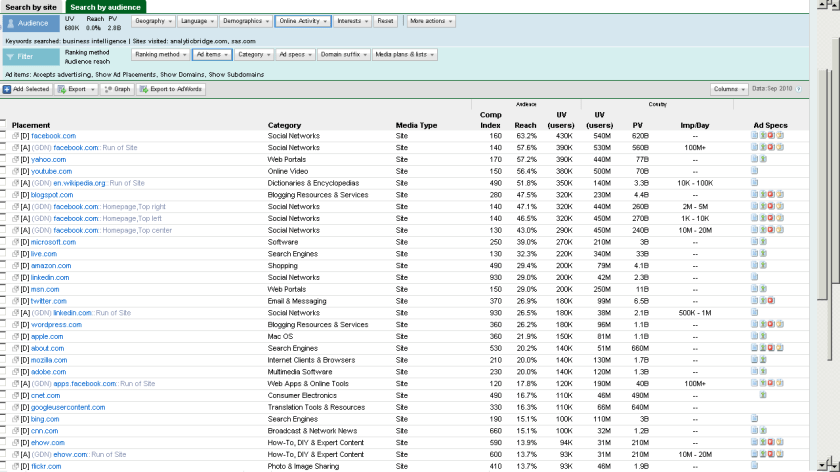840x472 pixels.
Task: Select the amazon.com row checkbox
Action: (x=3, y=266)
